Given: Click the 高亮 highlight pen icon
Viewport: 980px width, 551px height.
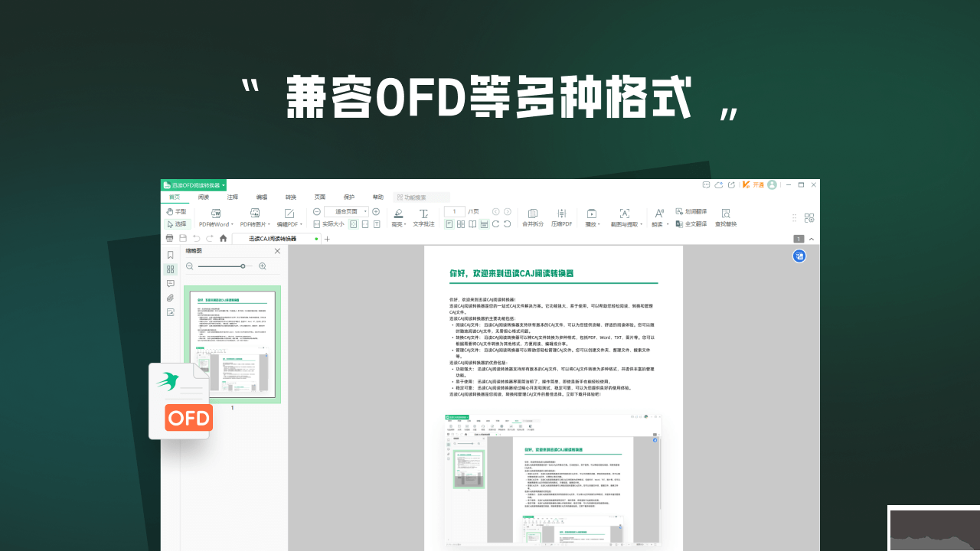Looking at the screenshot, I should (398, 213).
